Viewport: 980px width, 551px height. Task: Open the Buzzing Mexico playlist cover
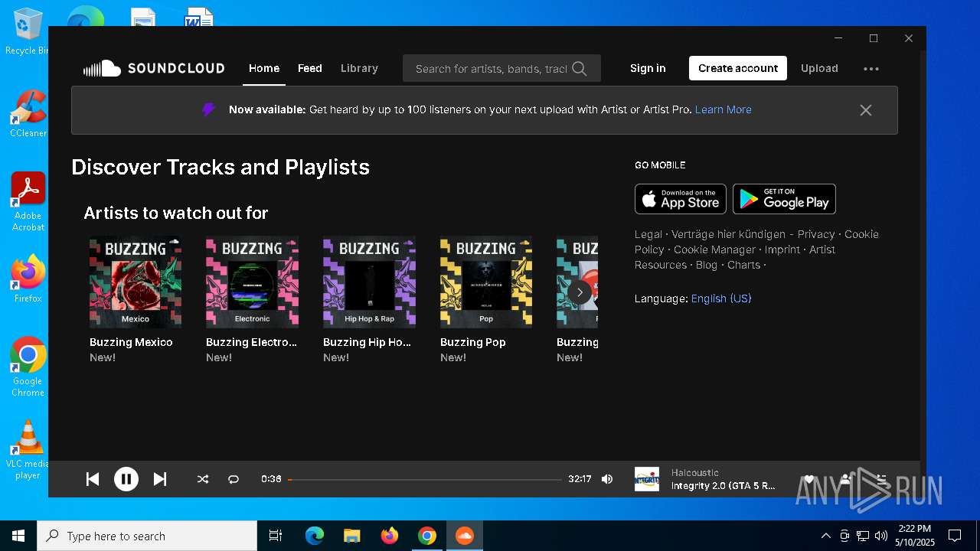tap(136, 282)
